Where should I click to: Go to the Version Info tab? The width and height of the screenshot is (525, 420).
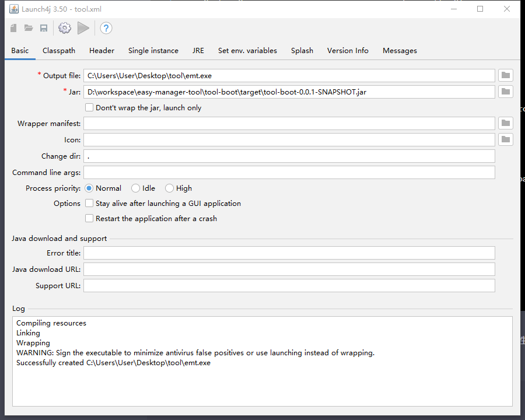348,51
